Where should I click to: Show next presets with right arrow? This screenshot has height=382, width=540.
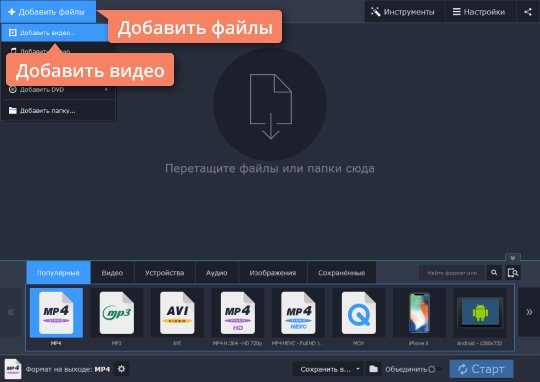[x=529, y=312]
